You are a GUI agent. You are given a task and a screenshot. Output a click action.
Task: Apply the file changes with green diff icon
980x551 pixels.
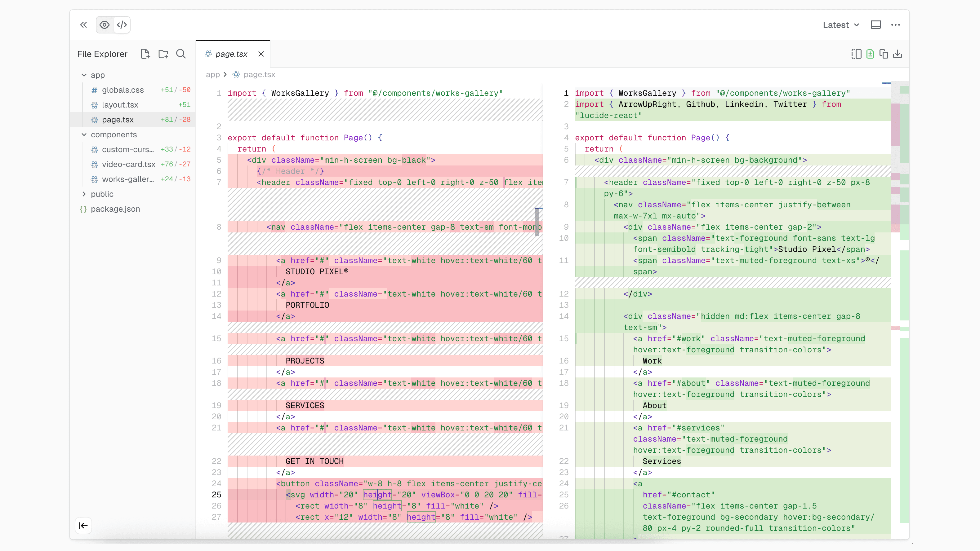870,54
